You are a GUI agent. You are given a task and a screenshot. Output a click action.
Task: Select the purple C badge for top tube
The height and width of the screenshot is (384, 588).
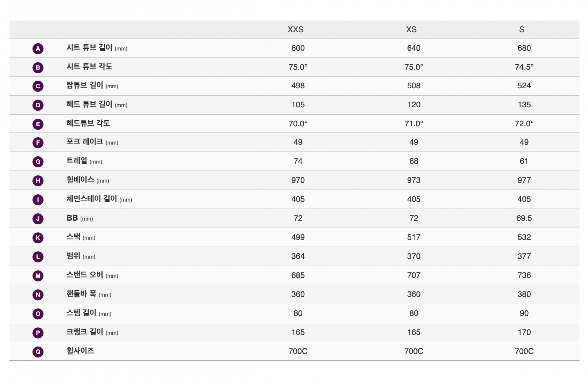pyautogui.click(x=38, y=86)
